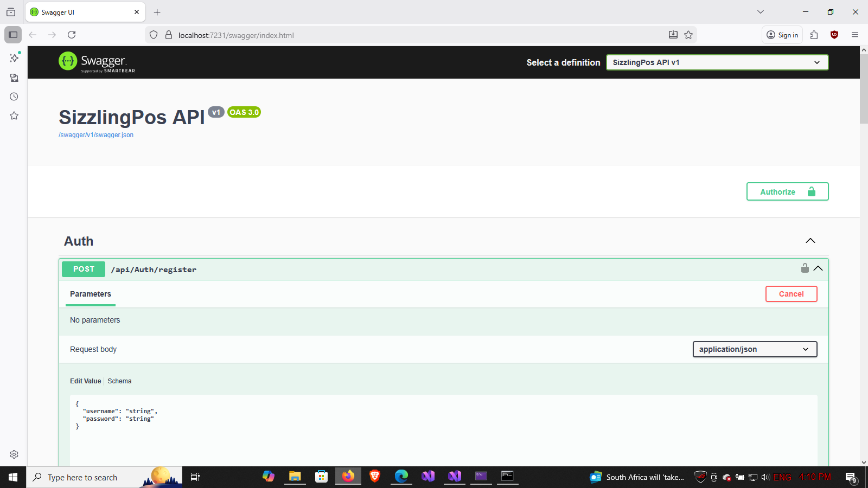Toggle the browser sidebar panel
The image size is (868, 488).
coord(13,35)
